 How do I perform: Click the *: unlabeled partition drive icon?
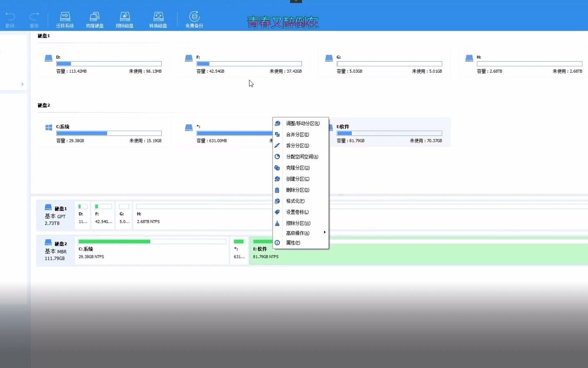coord(189,128)
